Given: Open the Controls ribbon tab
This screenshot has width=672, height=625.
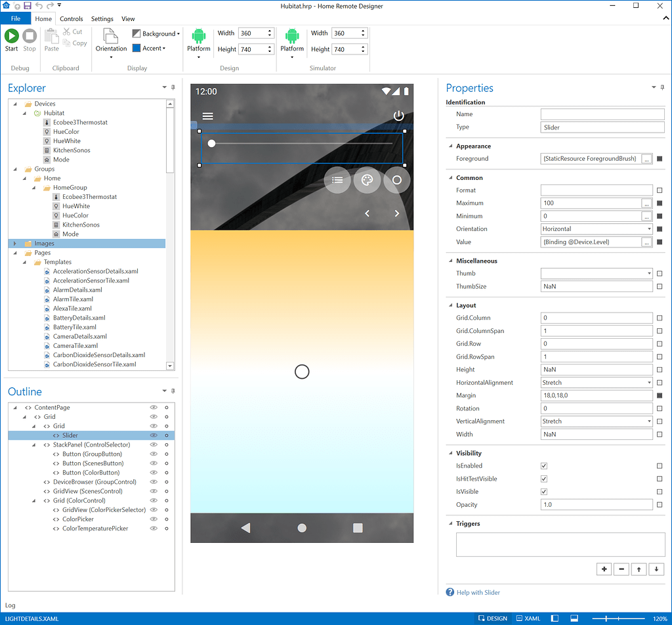Looking at the screenshot, I should [x=72, y=19].
